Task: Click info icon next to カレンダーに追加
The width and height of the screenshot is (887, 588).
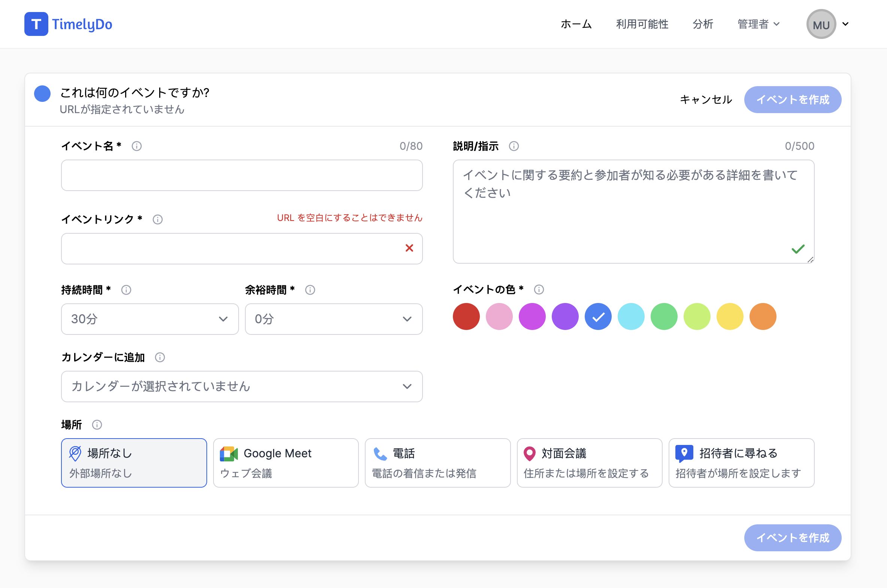Action: 160,357
